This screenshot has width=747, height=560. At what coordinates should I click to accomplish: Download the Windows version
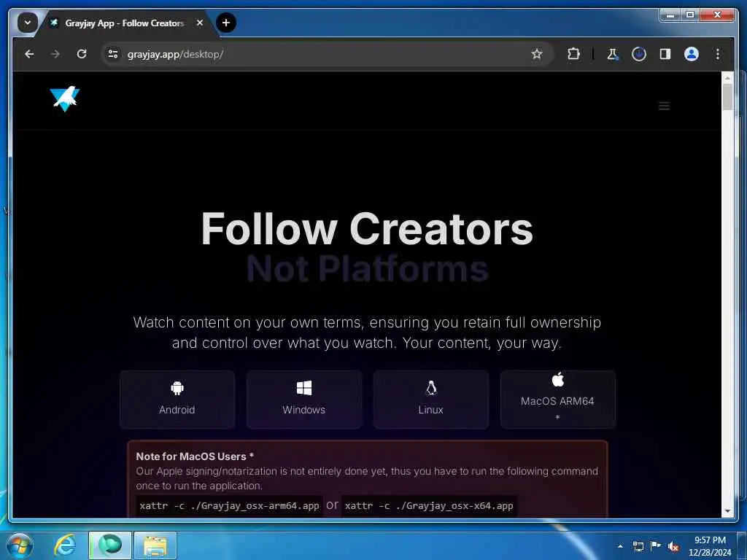click(304, 399)
